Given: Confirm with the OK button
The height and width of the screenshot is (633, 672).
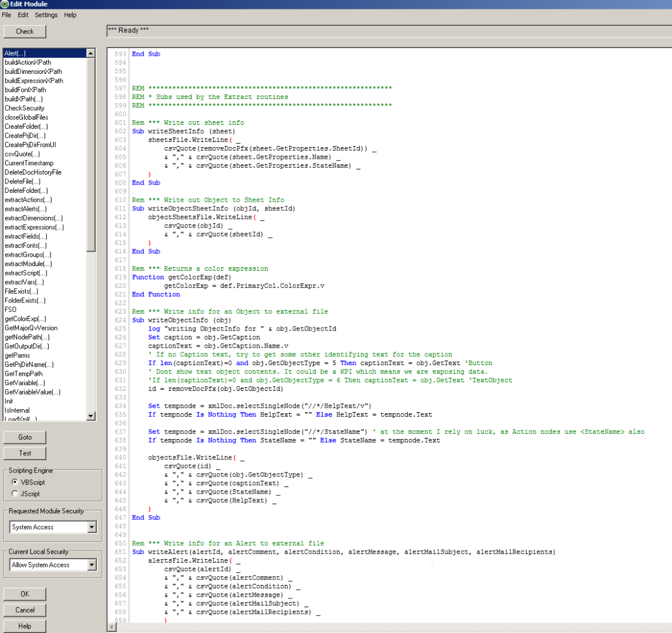Looking at the screenshot, I should pos(25,594).
